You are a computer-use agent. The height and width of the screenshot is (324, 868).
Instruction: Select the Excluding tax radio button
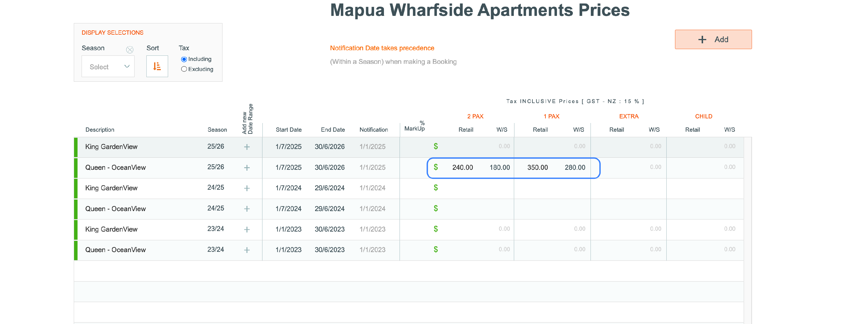point(184,69)
